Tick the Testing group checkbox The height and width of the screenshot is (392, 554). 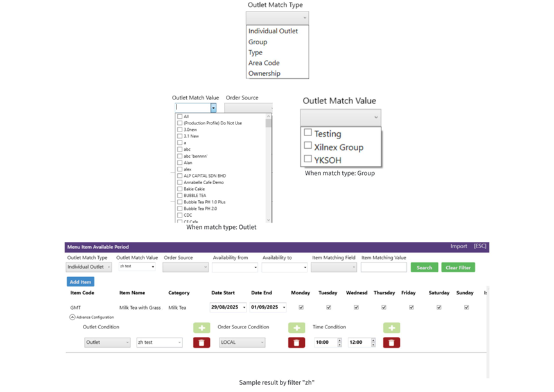pos(308,133)
